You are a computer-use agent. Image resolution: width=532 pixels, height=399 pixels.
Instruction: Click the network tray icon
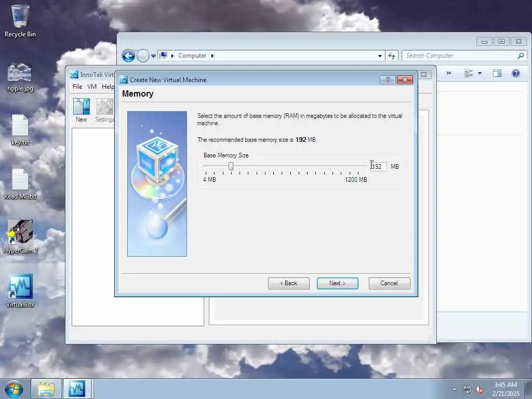coord(467,390)
